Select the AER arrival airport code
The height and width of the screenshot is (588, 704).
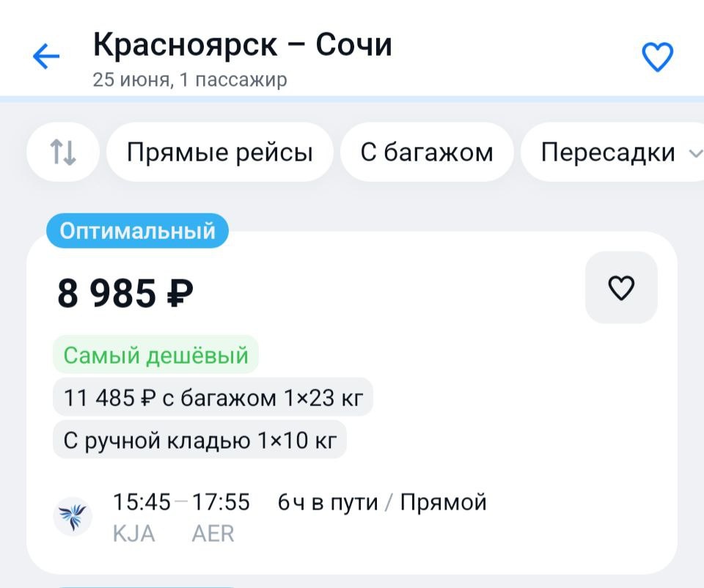(213, 534)
